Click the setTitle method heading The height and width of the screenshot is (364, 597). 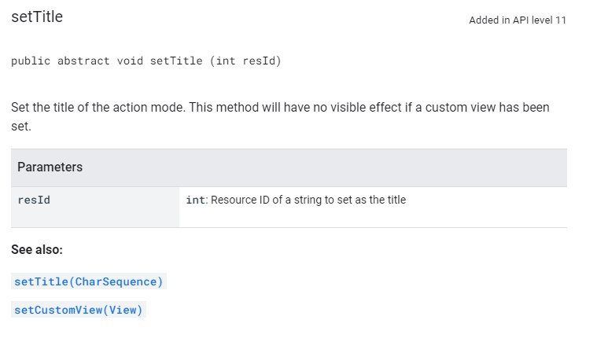click(x=37, y=17)
